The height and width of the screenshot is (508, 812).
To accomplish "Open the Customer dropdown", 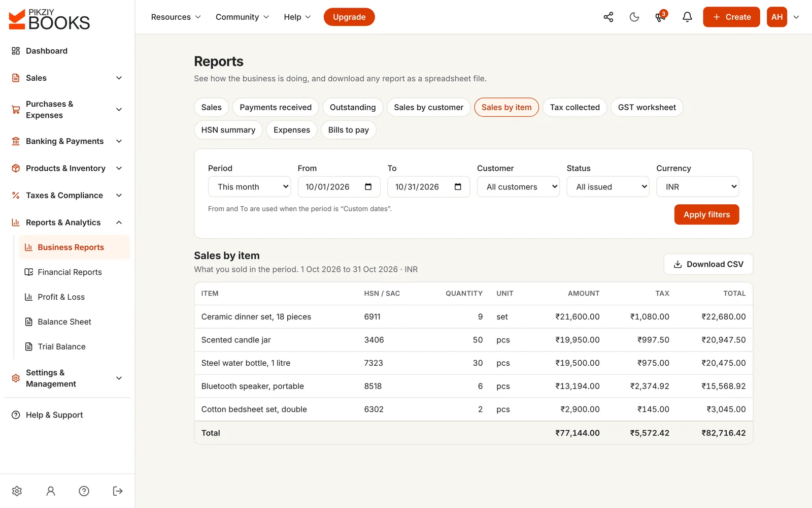I will (x=518, y=187).
